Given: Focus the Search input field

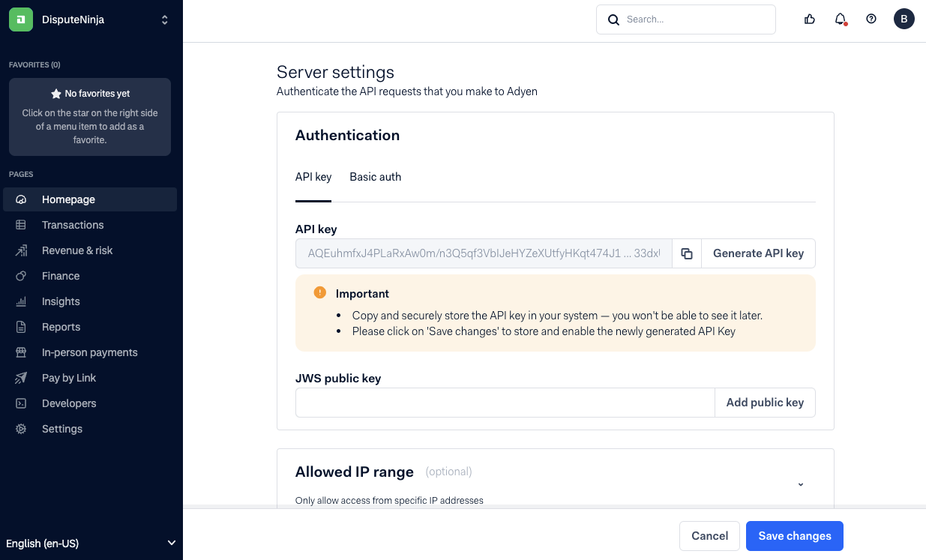Looking at the screenshot, I should (685, 19).
